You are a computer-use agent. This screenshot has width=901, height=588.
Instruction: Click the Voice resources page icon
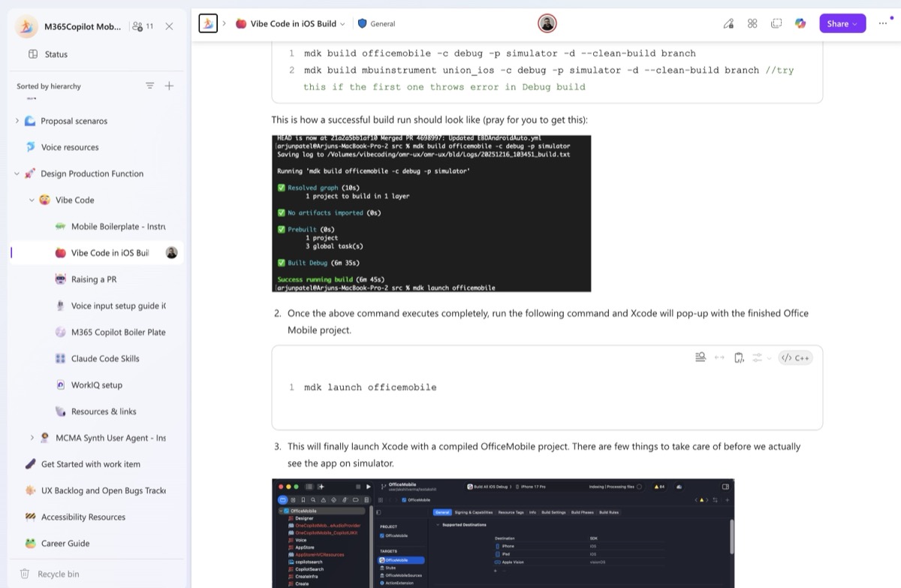[x=30, y=147]
